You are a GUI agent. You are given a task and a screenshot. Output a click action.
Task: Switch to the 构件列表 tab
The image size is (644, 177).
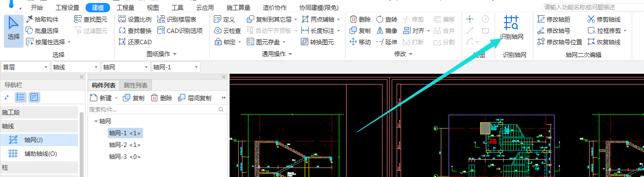coord(104,86)
